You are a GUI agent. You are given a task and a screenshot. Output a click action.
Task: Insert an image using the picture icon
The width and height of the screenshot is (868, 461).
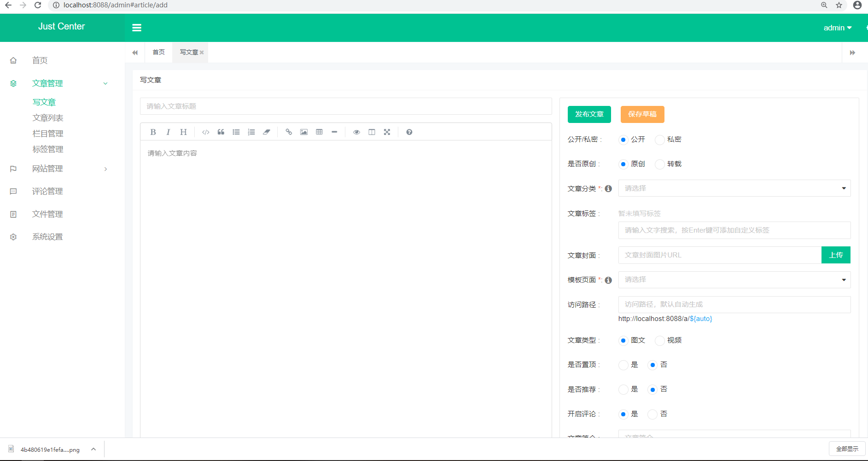[x=304, y=132]
